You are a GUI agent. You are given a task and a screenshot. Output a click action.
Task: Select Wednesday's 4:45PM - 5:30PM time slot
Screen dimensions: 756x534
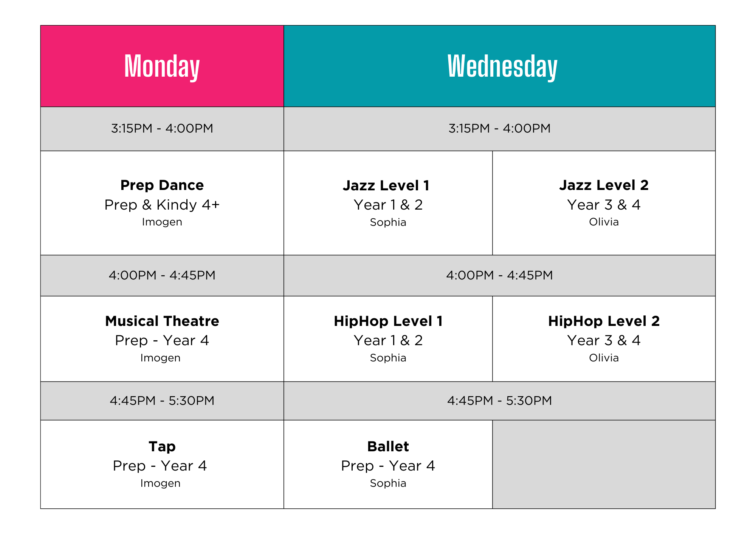(x=499, y=401)
